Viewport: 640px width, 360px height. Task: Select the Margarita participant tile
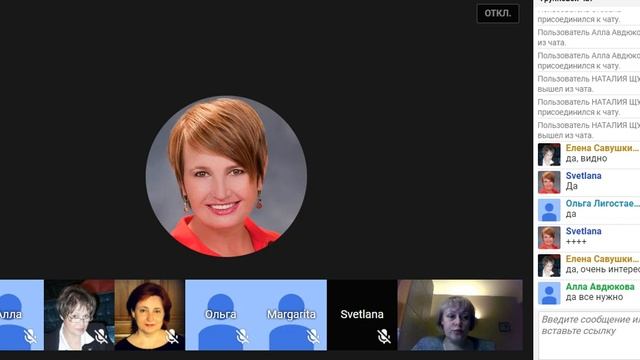(x=291, y=315)
